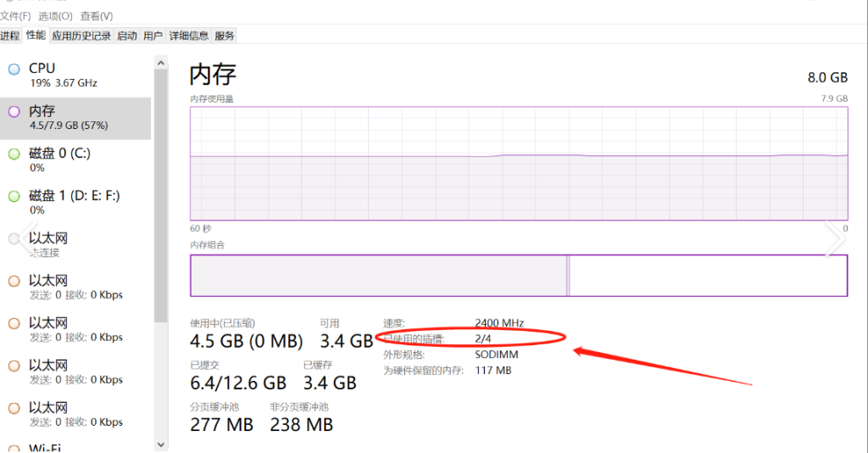This screenshot has width=868, height=453.
Task: Click the sidebar scrollbar up arrow
Action: [x=160, y=63]
